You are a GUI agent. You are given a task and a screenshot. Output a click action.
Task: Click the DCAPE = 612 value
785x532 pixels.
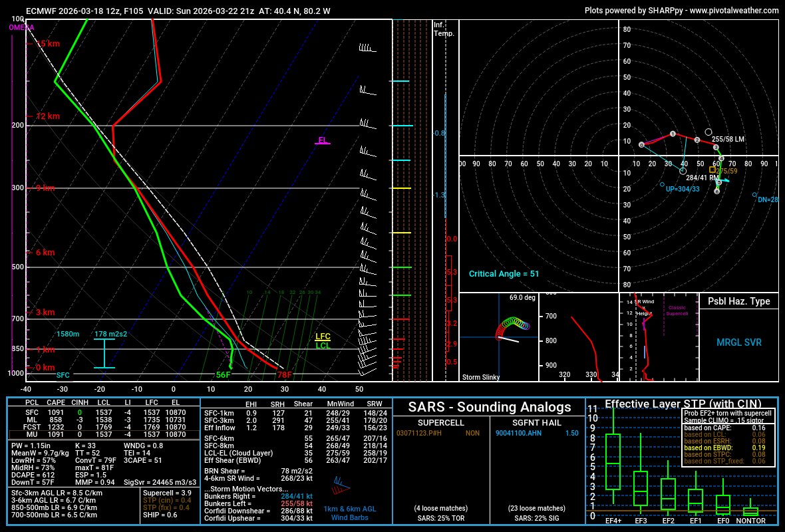tap(33, 475)
